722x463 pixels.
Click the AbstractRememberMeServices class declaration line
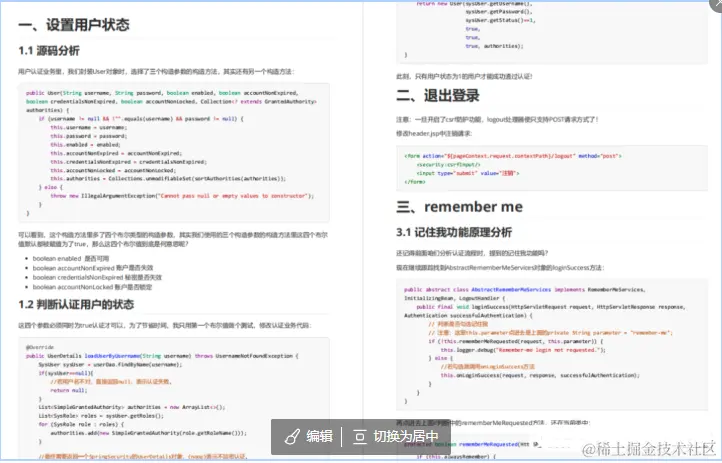pos(525,289)
